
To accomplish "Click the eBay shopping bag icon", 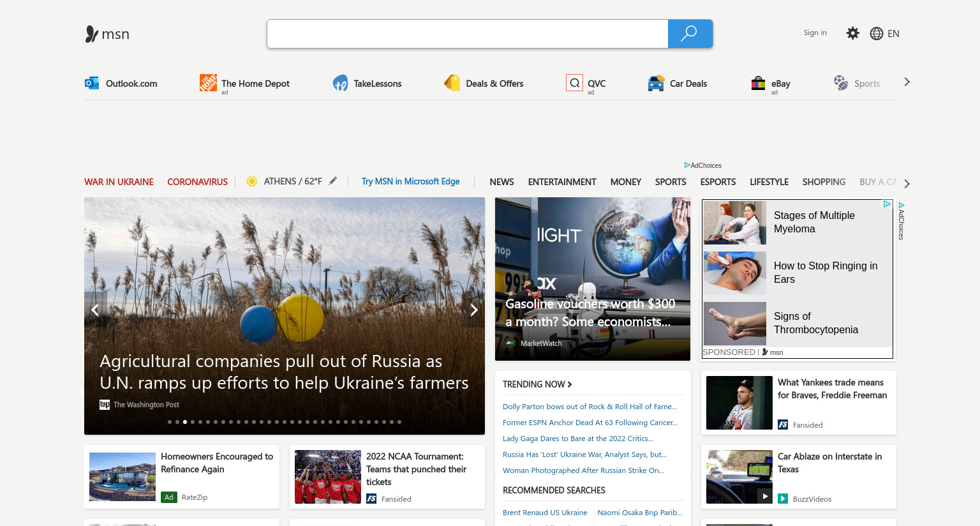I will pyautogui.click(x=758, y=83).
